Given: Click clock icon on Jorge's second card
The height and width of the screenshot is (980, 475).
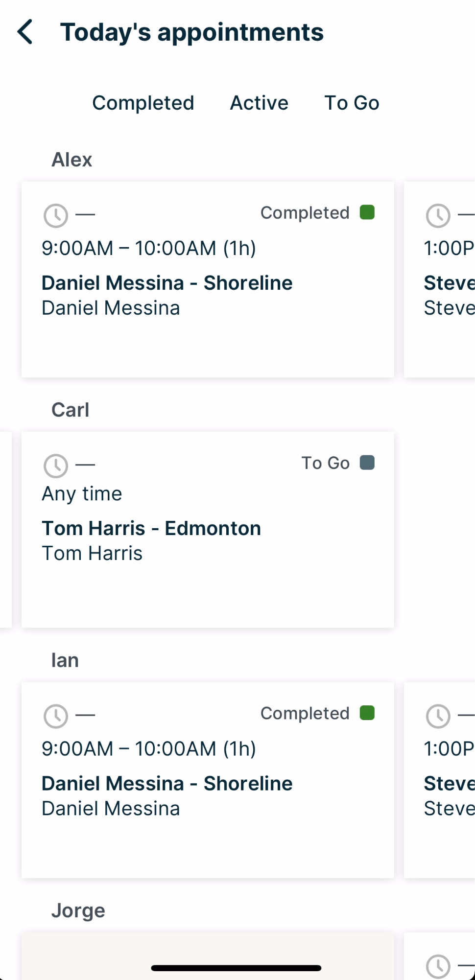Looking at the screenshot, I should coord(438,966).
